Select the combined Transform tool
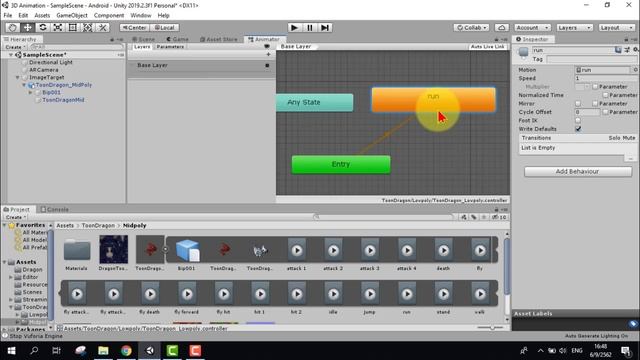 (x=87, y=27)
